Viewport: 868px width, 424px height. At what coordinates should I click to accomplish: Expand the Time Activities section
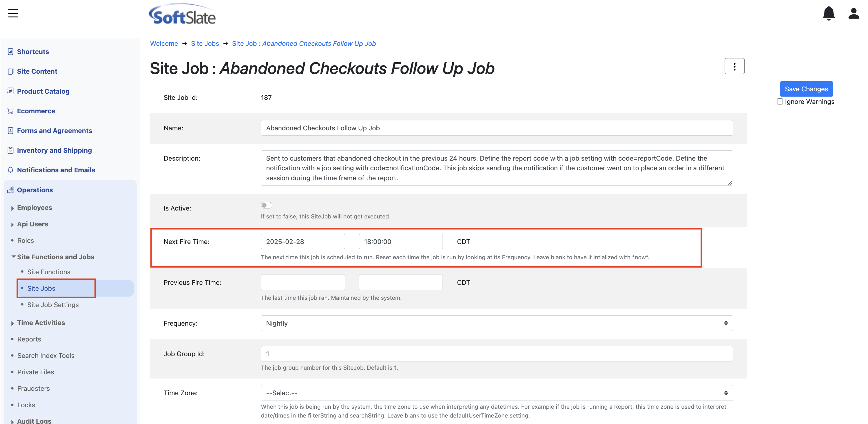(x=12, y=323)
